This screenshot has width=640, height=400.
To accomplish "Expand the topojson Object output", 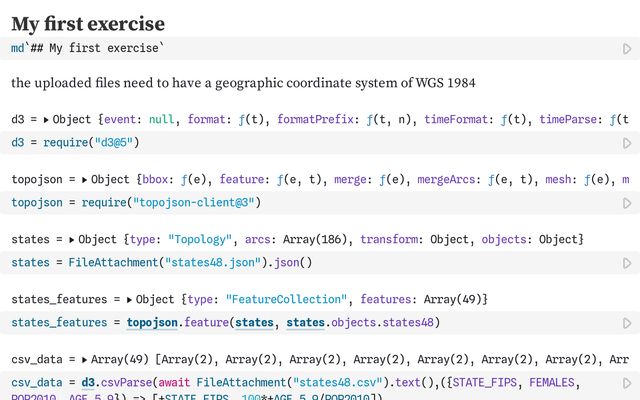I will coord(85,180).
